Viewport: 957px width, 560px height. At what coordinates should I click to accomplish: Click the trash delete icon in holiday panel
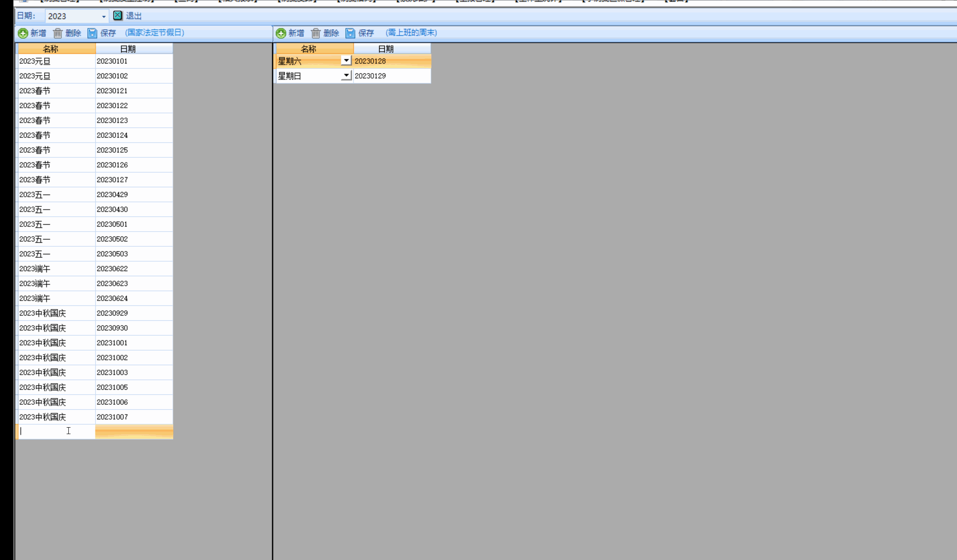(58, 33)
